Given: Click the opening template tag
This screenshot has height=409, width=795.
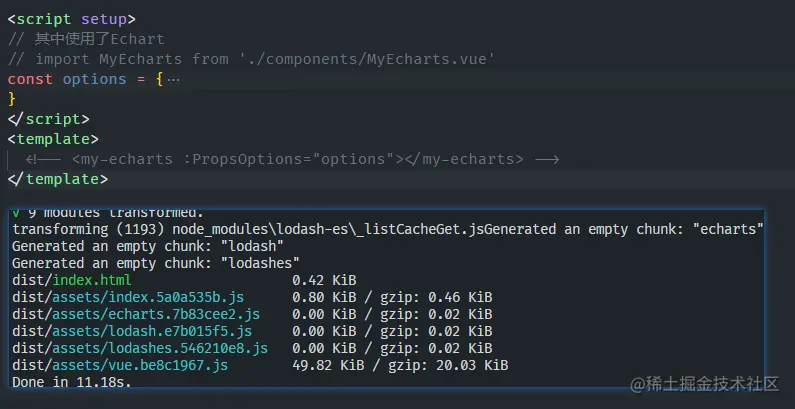Looking at the screenshot, I should tap(53, 139).
